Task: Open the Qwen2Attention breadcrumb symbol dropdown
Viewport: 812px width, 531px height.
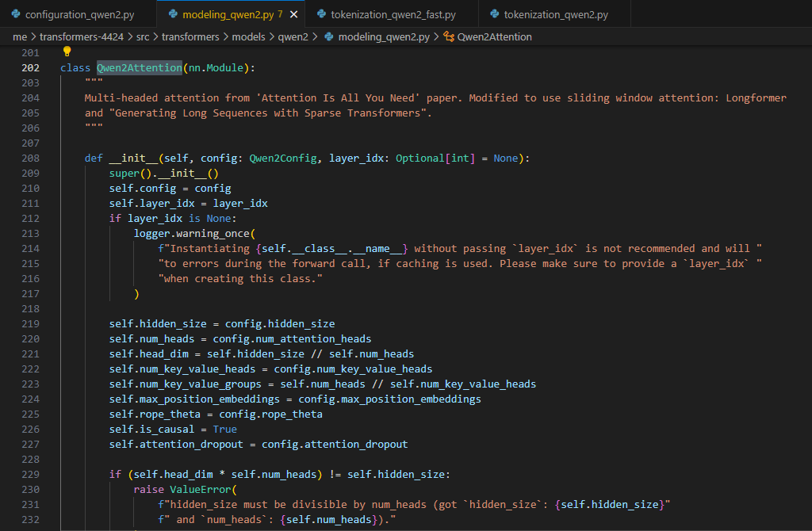Action: 494,37
